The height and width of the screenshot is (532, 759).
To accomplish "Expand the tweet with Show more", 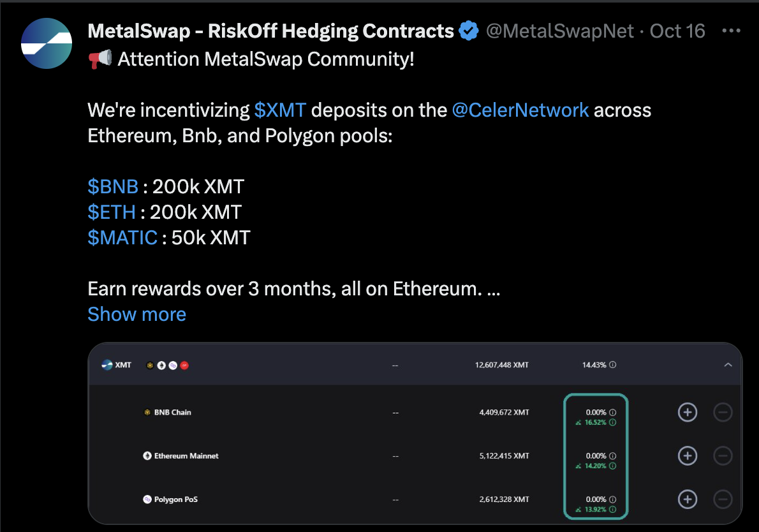I will tap(137, 314).
